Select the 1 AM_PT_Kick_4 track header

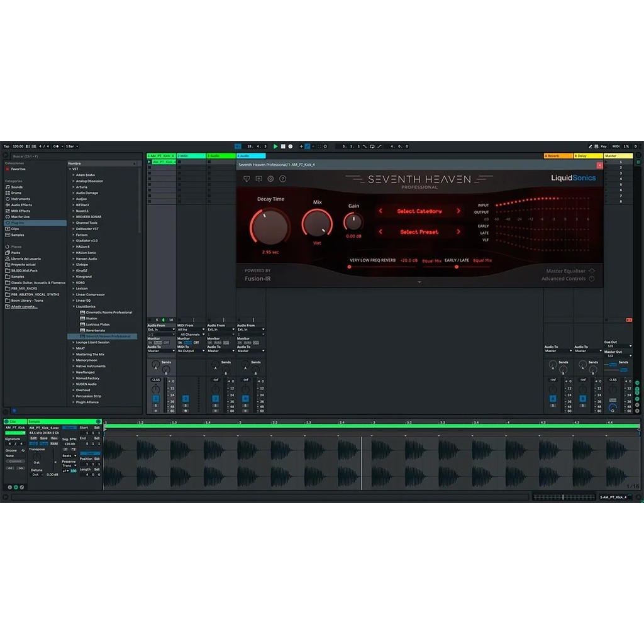162,156
